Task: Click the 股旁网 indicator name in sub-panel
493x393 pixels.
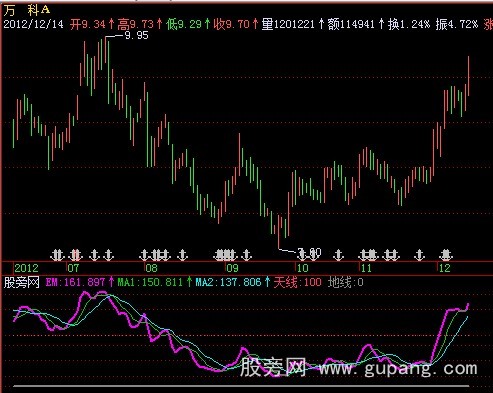Action: coord(22,283)
